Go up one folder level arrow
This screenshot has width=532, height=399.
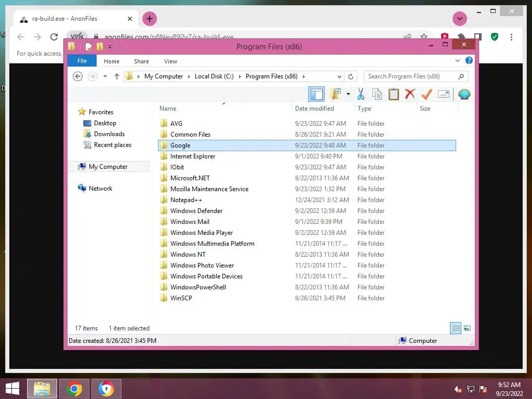[x=117, y=76]
